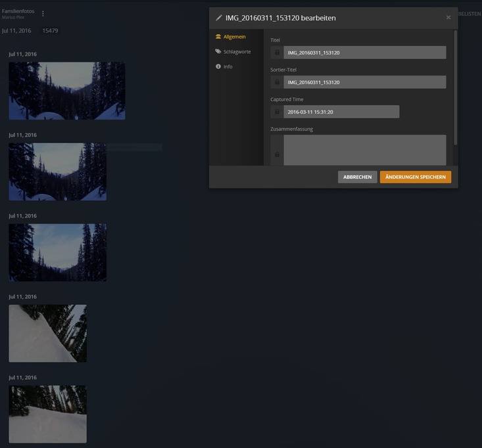This screenshot has height=448, width=482.
Task: Show the Info tab
Action: pos(228,66)
